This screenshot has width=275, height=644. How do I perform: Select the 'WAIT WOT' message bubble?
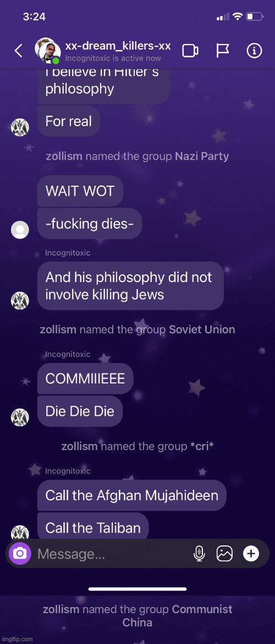point(80,191)
